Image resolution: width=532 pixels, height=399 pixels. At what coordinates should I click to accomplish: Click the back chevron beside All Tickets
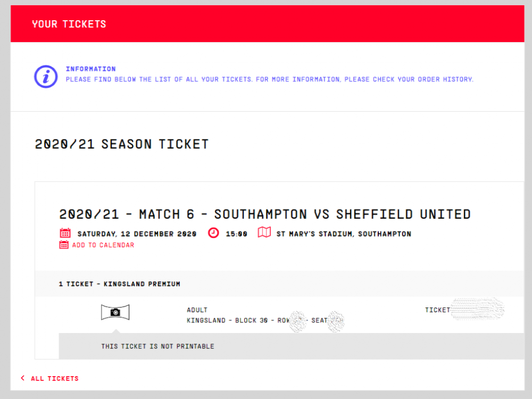pyautogui.click(x=22, y=378)
